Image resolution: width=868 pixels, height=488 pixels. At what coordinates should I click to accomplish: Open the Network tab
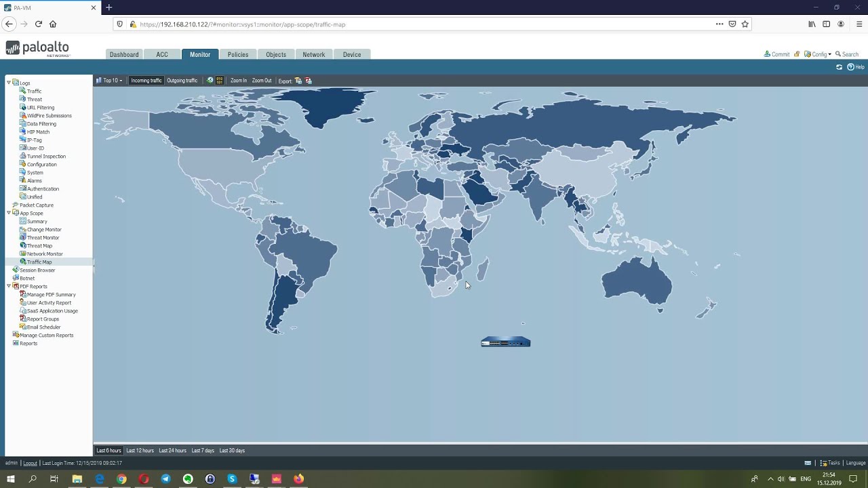coord(314,54)
